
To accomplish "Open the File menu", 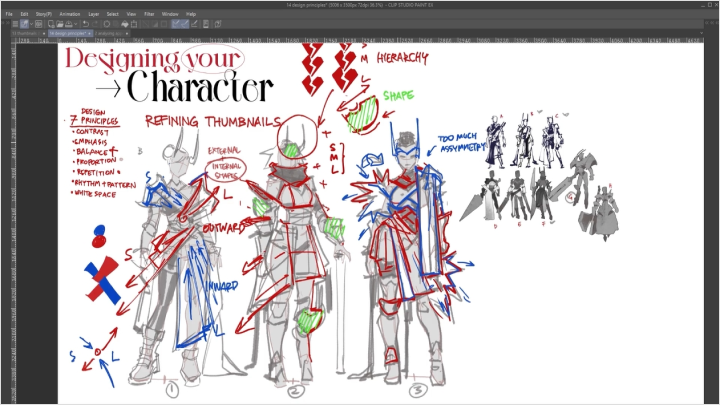I will [x=9, y=14].
